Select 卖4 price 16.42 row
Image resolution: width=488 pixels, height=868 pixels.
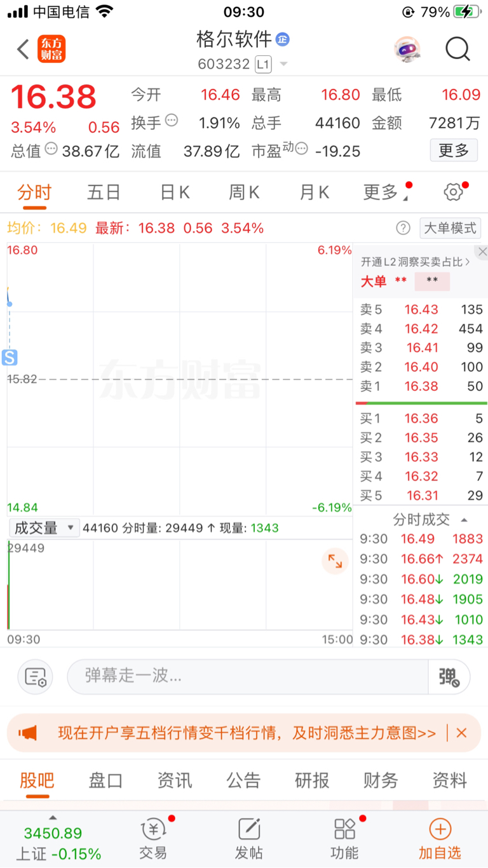(x=421, y=329)
